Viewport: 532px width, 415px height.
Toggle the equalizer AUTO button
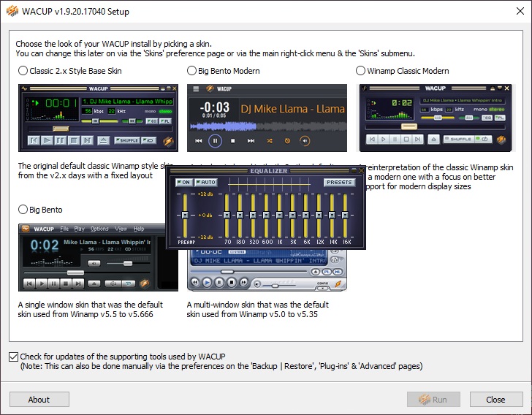206,183
